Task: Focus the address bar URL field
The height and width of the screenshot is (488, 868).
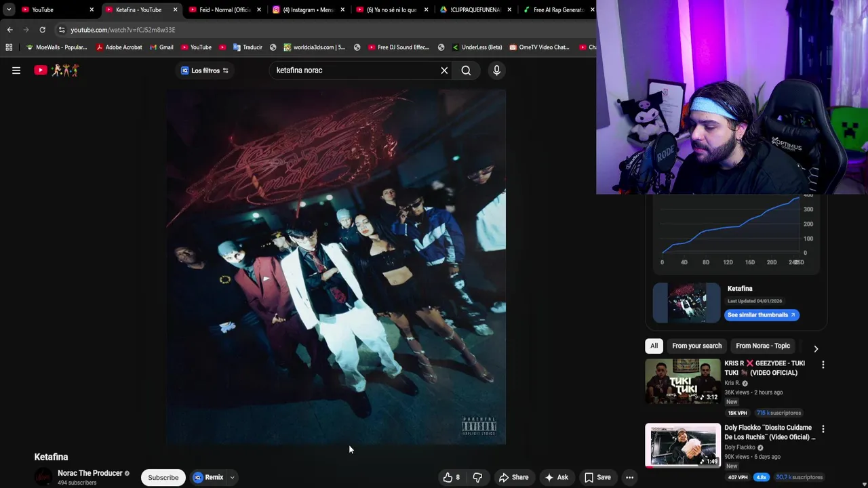Action: (325, 30)
